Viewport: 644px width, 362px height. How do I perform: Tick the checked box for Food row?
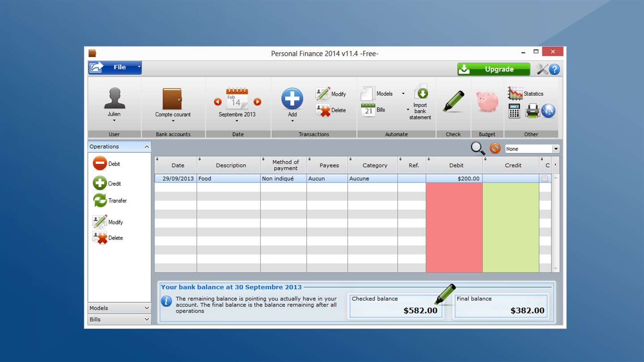point(545,178)
